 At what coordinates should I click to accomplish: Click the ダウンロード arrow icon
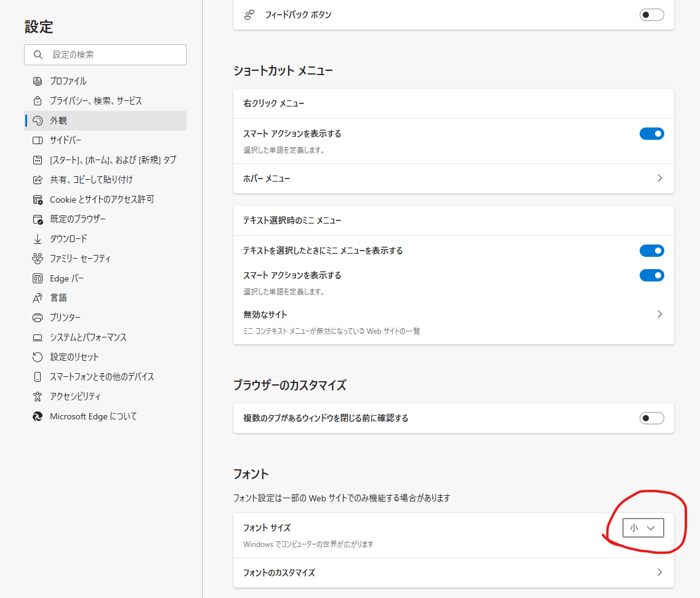38,239
